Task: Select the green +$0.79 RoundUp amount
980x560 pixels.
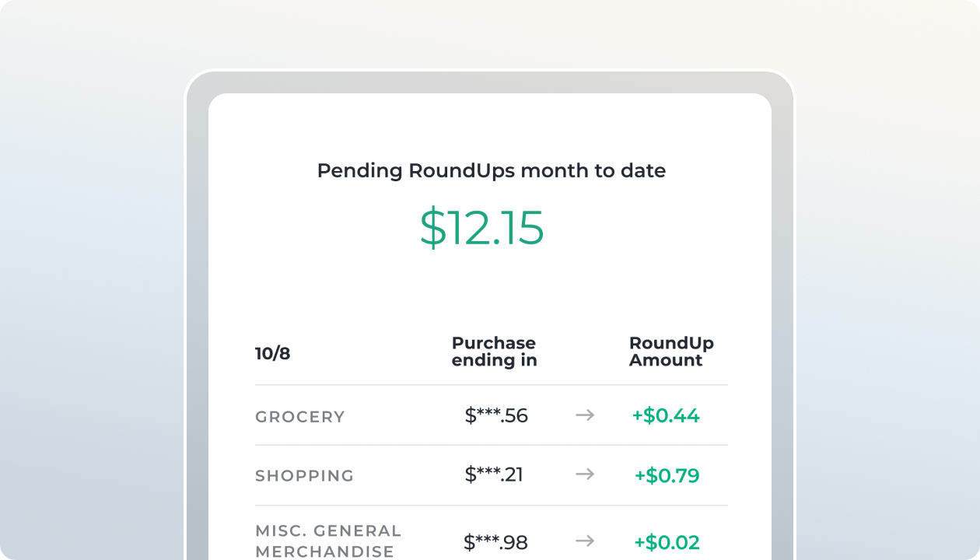Action: tap(667, 475)
